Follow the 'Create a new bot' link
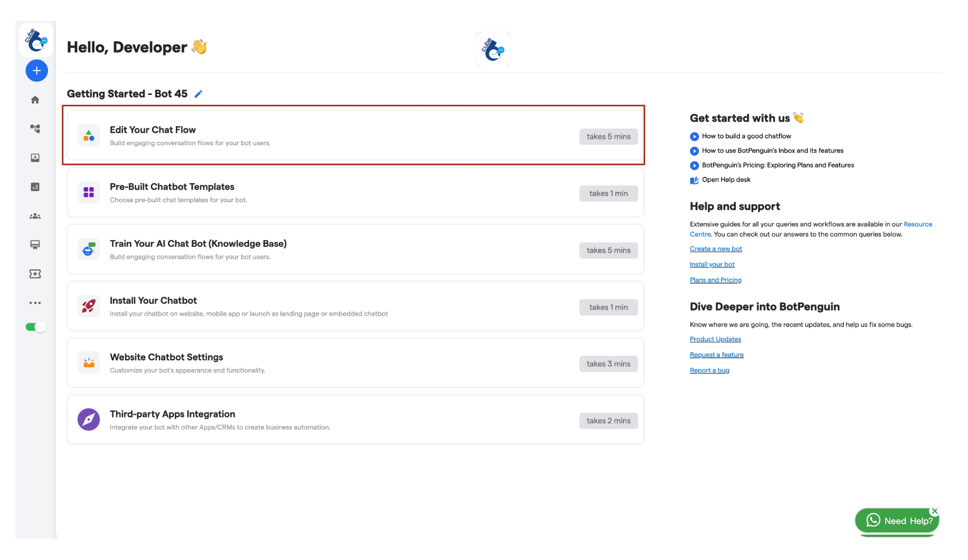Screen dimensions: 968x560 pos(716,249)
